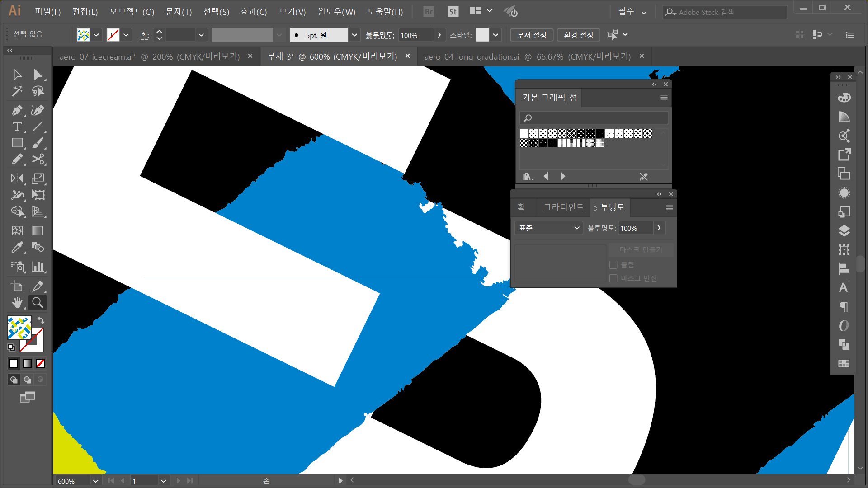Screen dimensions: 868x488
Task: Open the 윈도우(W) menu
Action: pos(336,12)
